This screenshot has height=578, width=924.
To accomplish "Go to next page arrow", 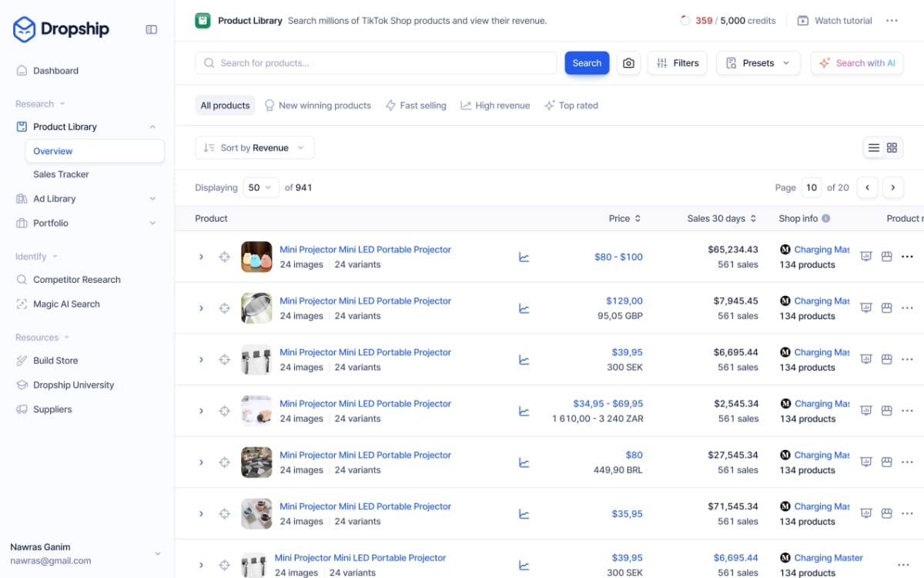I will coord(893,187).
